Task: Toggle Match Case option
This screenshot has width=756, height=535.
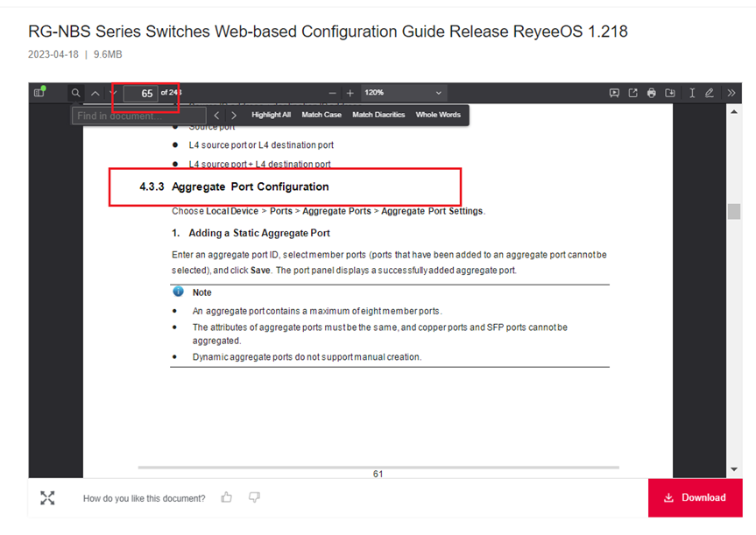Action: [x=321, y=115]
